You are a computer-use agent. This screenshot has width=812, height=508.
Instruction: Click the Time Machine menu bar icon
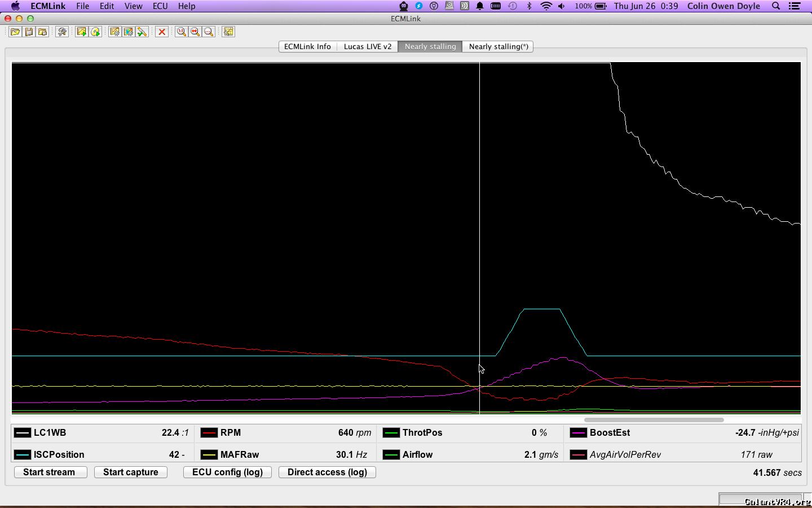click(513, 6)
